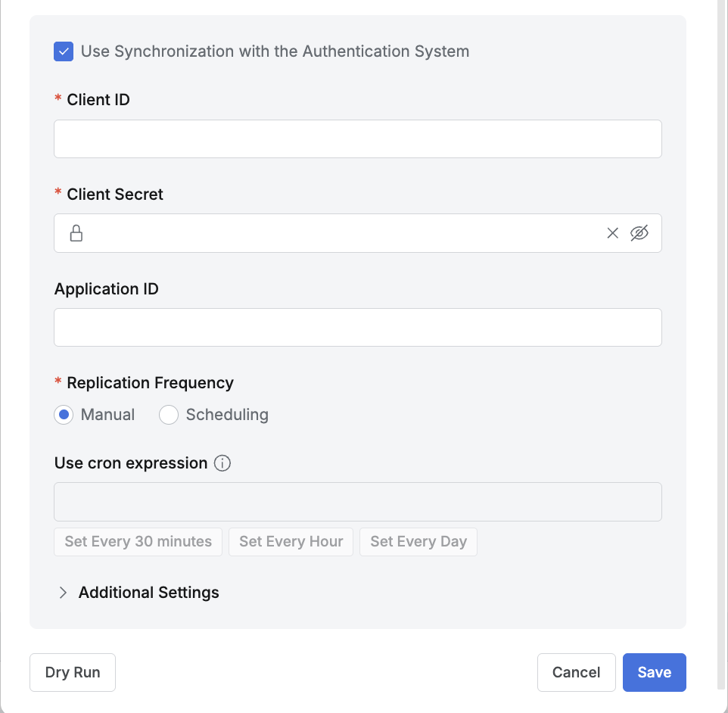The height and width of the screenshot is (713, 728).
Task: Cancel the configuration dialog
Action: tap(576, 672)
